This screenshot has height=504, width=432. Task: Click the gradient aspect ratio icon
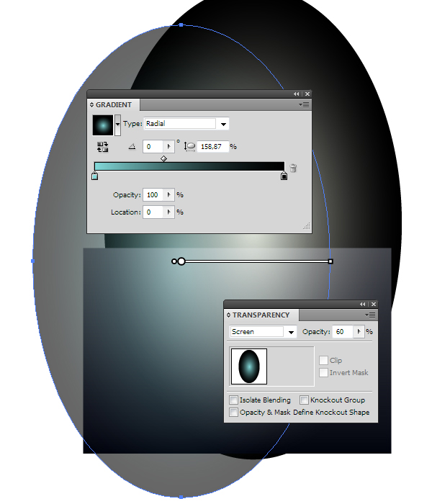click(x=189, y=147)
